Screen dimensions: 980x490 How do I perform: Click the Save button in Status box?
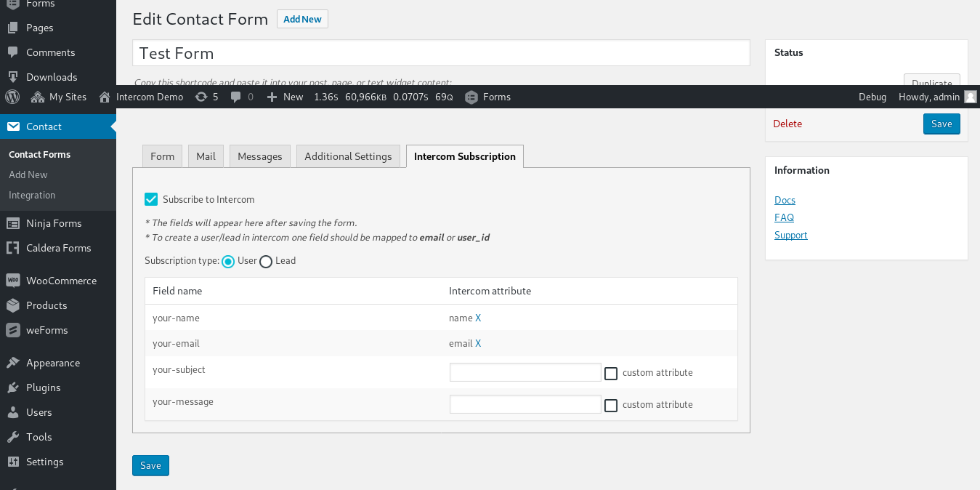(941, 124)
